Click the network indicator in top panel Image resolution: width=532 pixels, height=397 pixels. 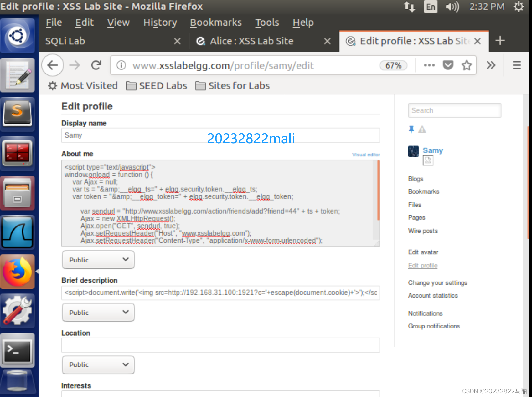pyautogui.click(x=409, y=7)
